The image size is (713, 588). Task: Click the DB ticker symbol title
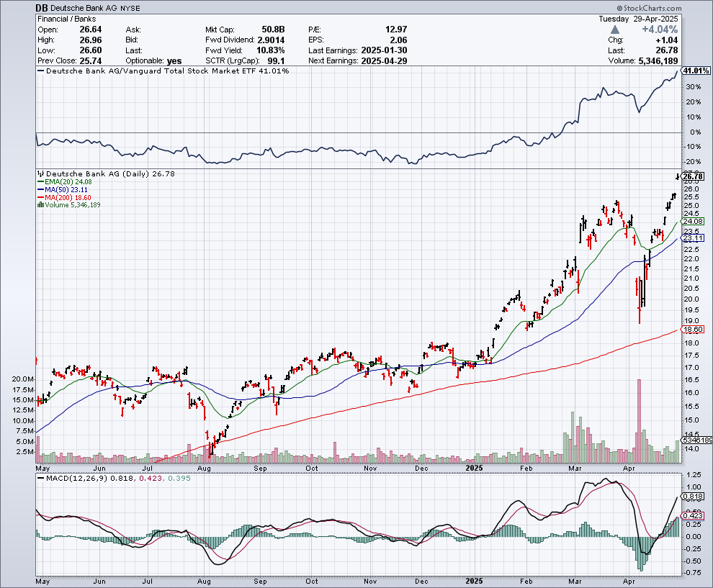tap(42, 8)
